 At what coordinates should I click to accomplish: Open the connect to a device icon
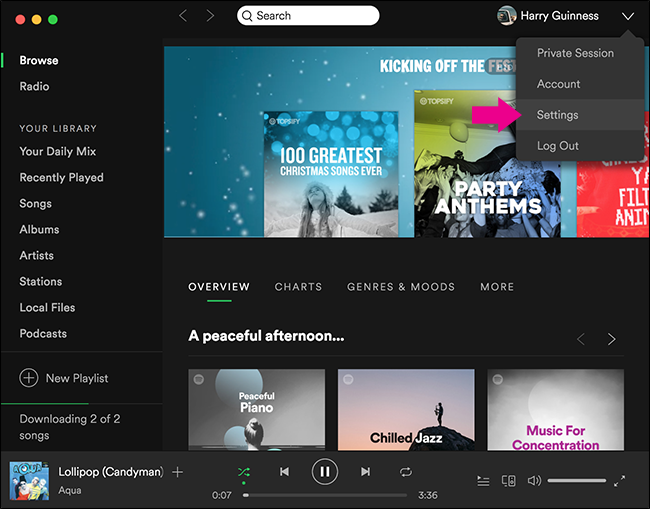click(509, 481)
